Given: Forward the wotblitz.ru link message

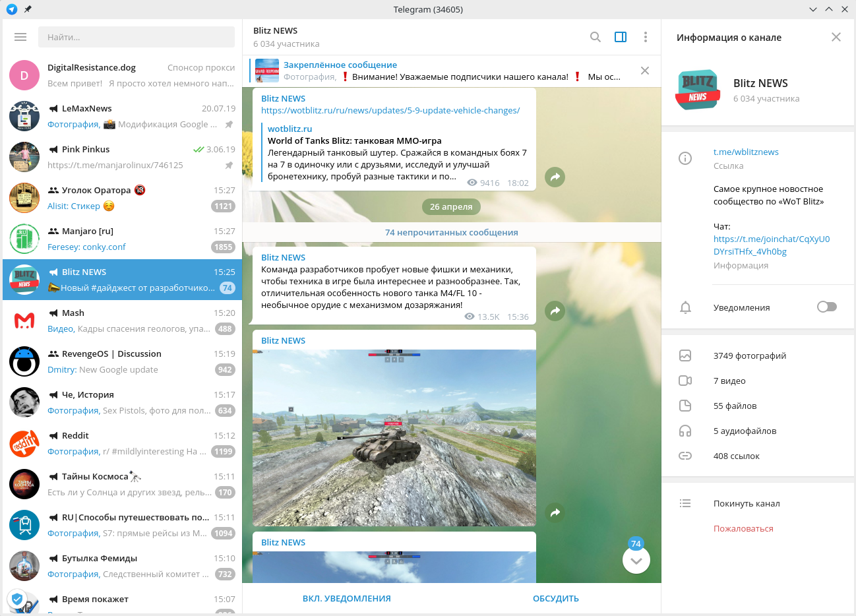Looking at the screenshot, I should tap(555, 177).
